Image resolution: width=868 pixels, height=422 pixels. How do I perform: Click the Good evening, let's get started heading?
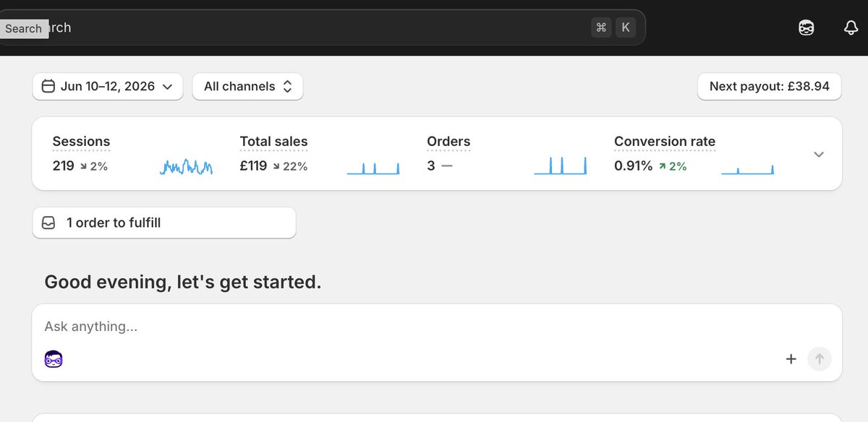click(x=183, y=282)
